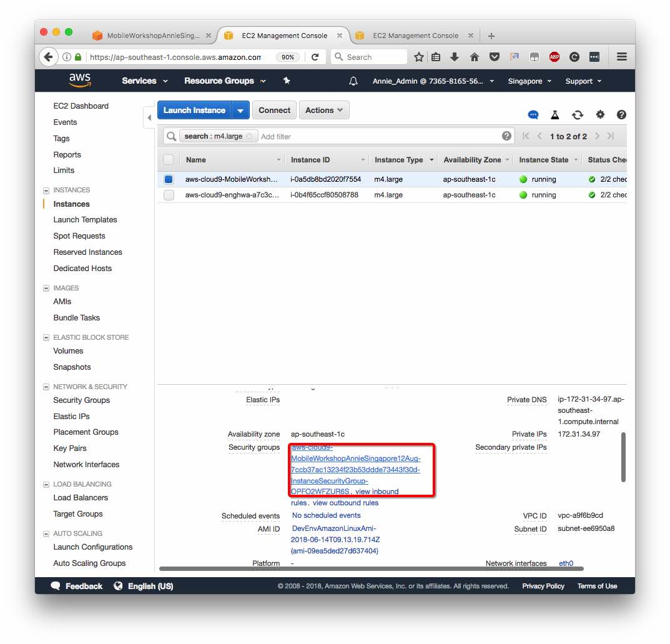
Task: Jump to the first results page
Action: (x=526, y=136)
